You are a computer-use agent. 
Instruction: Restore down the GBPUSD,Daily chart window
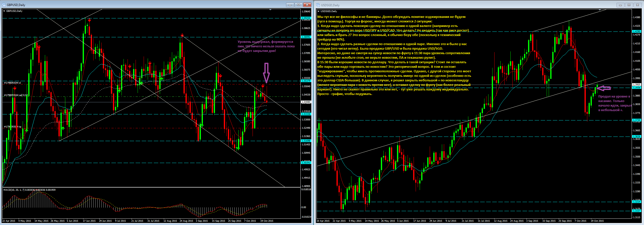298,5
